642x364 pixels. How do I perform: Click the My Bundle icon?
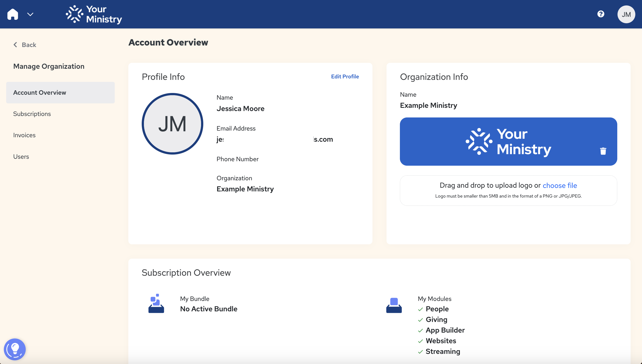click(156, 303)
